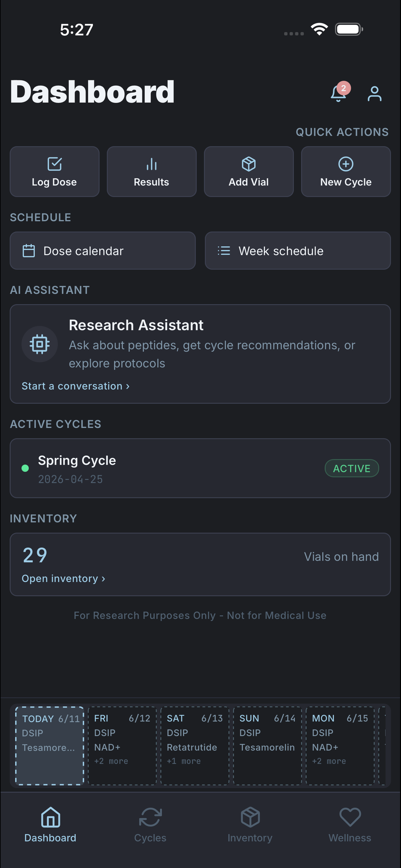Expand +2 more on FRI 6/12
The height and width of the screenshot is (868, 401).
point(111,761)
